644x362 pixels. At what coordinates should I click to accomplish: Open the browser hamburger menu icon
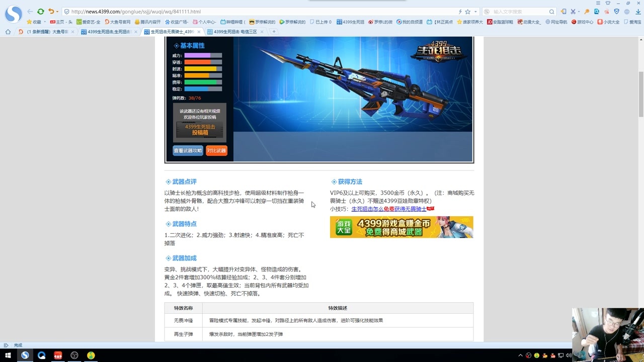pyautogui.click(x=598, y=3)
